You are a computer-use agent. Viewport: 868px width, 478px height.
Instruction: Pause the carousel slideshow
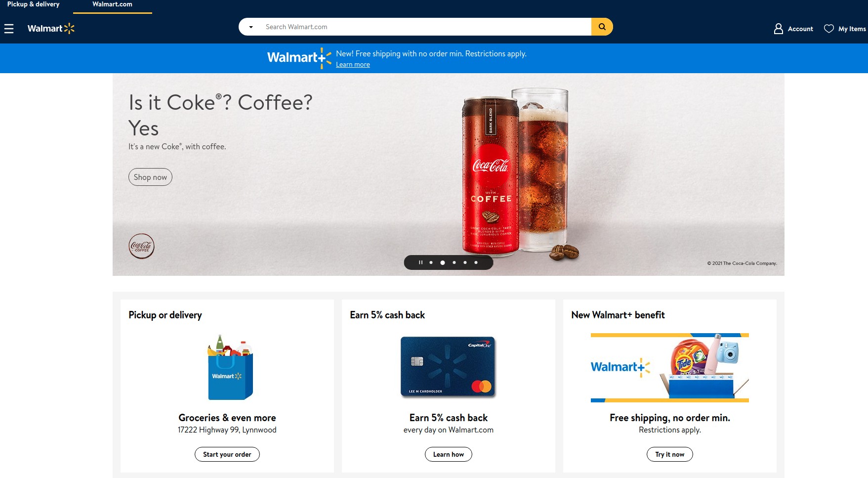pos(420,262)
